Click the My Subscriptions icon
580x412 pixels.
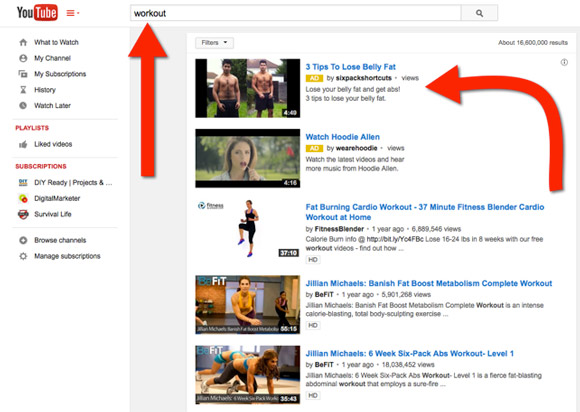pyautogui.click(x=23, y=74)
